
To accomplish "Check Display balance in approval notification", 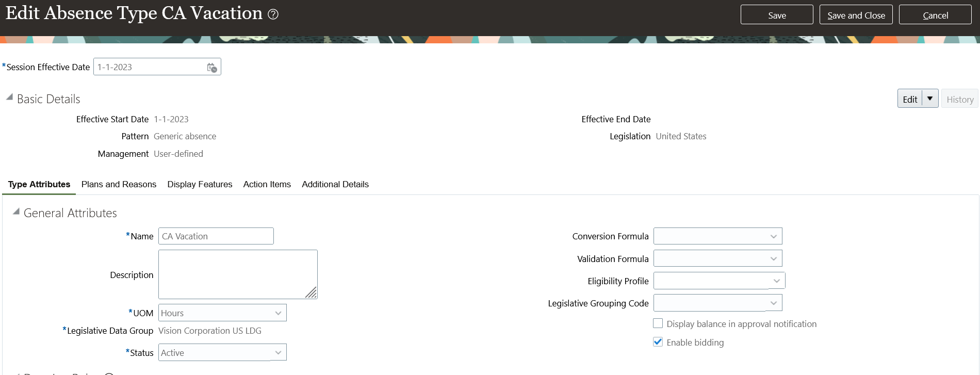I will tap(658, 323).
